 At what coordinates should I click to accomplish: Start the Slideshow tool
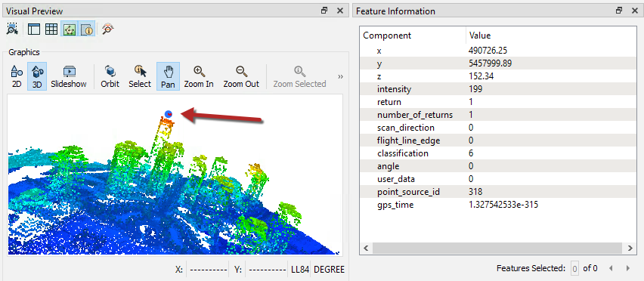69,77
